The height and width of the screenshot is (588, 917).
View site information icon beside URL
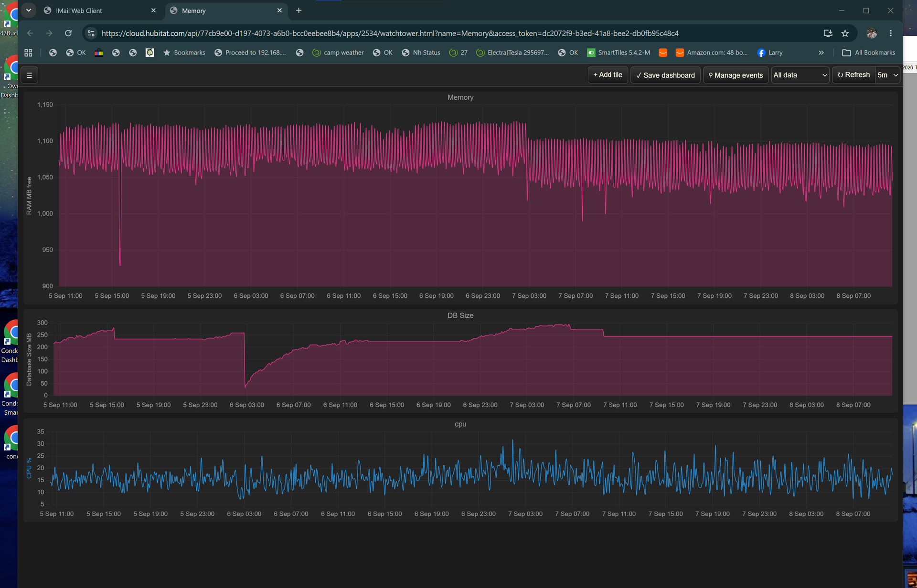(x=91, y=33)
